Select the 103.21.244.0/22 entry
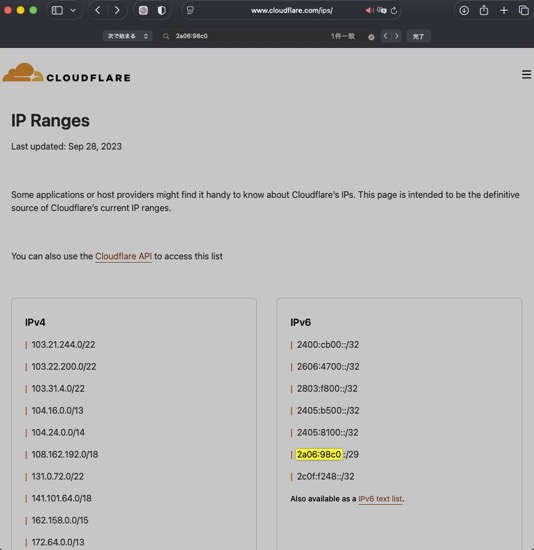Image resolution: width=534 pixels, height=550 pixels. (x=63, y=345)
